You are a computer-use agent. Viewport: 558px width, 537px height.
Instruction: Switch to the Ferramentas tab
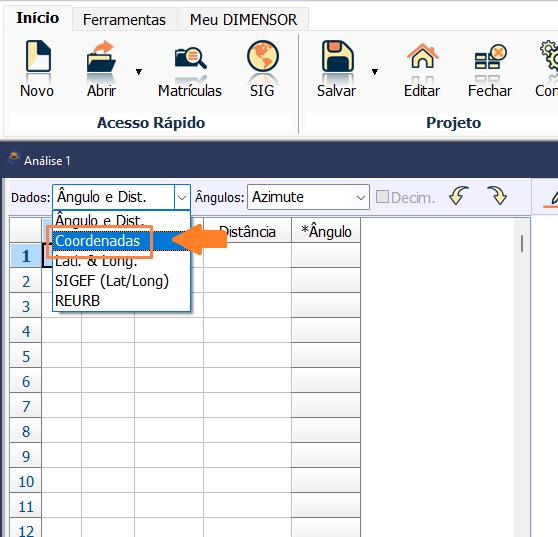pyautogui.click(x=124, y=20)
